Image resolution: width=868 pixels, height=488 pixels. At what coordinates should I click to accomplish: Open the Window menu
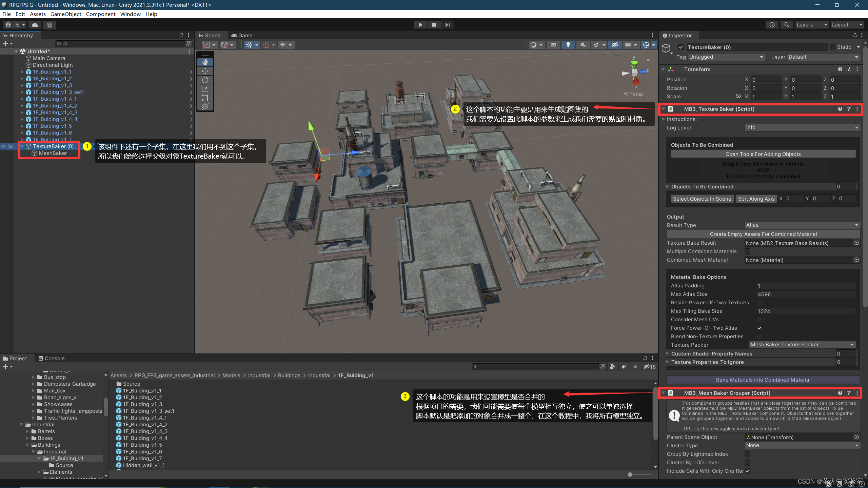pyautogui.click(x=130, y=14)
